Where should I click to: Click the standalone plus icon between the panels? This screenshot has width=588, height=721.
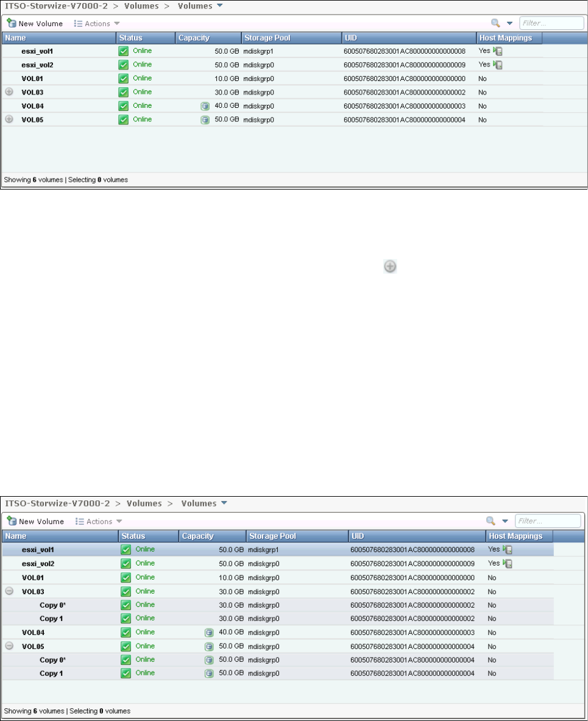coord(390,266)
